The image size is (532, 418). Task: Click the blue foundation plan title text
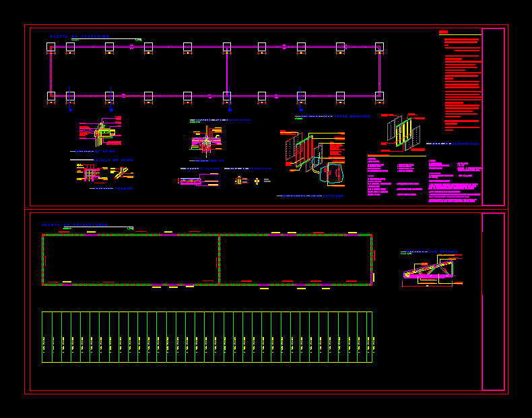(79, 36)
